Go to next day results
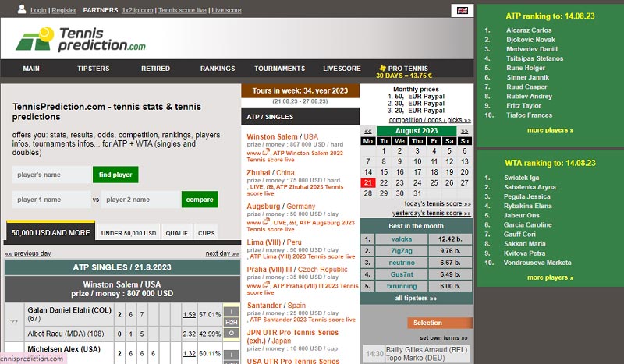Screen dimensions: 624x364 [222, 253]
